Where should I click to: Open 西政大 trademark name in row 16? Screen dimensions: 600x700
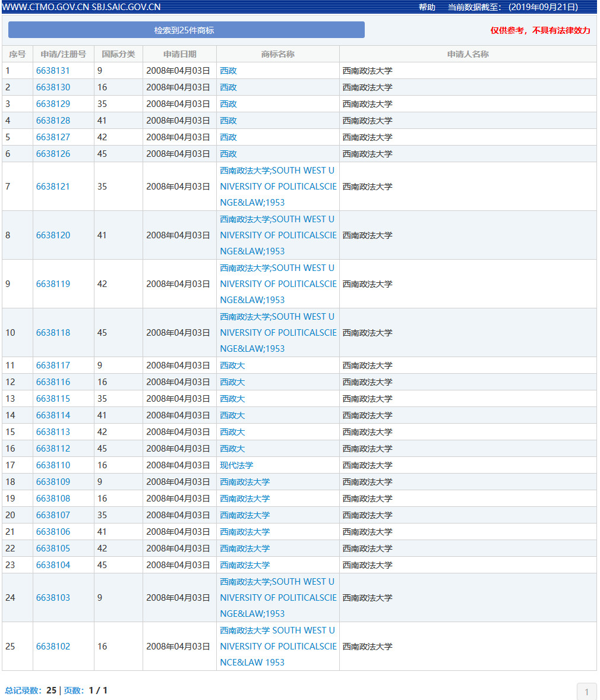[x=232, y=448]
